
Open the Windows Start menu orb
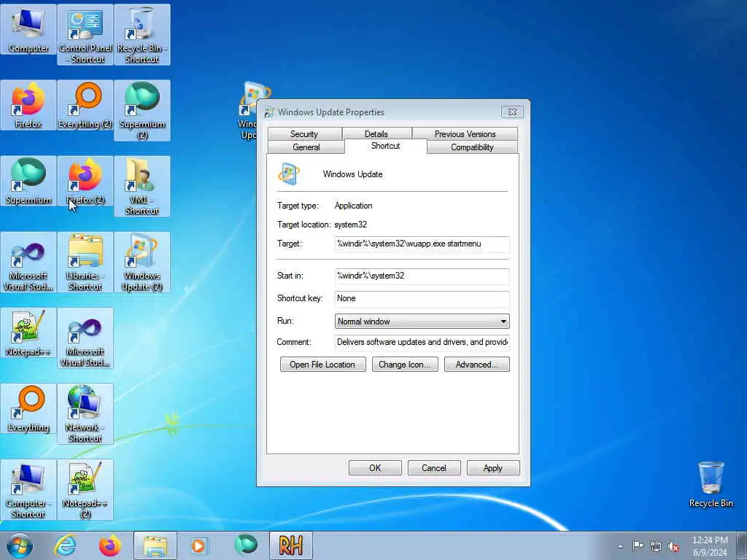click(20, 545)
